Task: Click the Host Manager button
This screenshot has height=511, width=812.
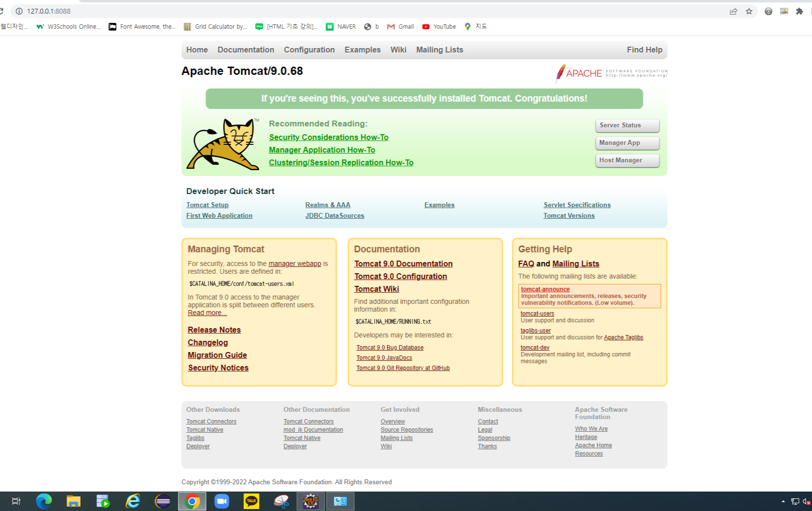Action: pos(627,160)
